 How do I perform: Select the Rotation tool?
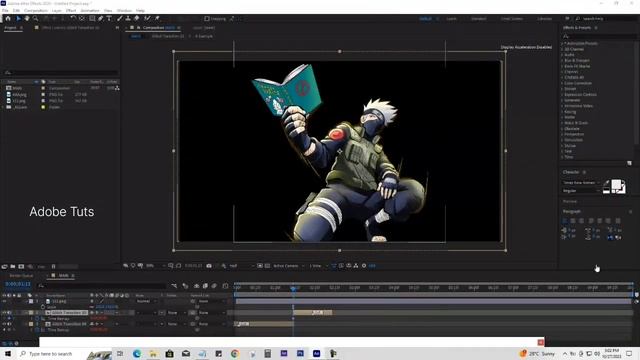pyautogui.click(x=73, y=18)
